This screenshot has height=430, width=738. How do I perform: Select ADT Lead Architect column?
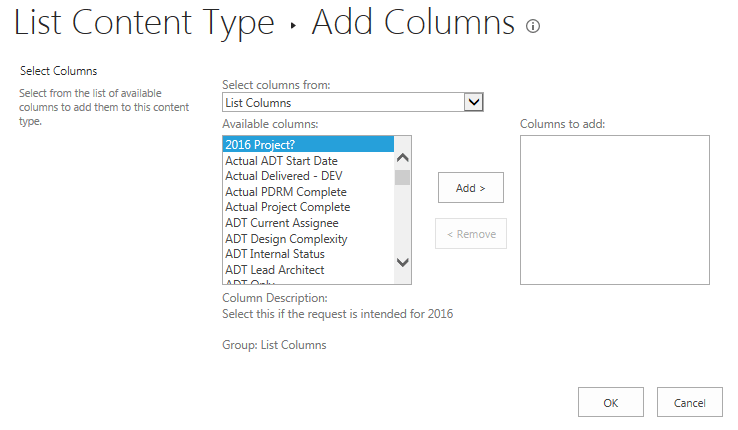click(274, 270)
